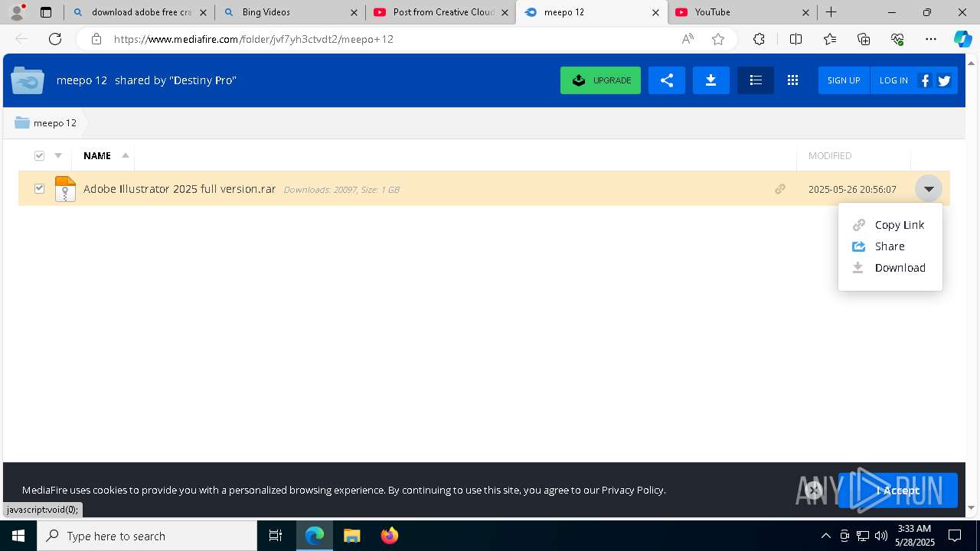980x551 pixels.
Task: Open the tab actions menu icon
Action: tap(46, 12)
